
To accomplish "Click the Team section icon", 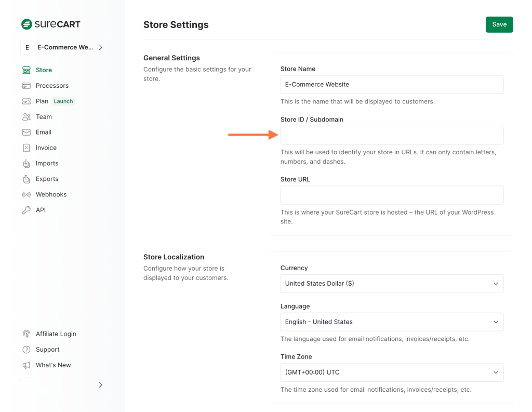I will (x=27, y=116).
